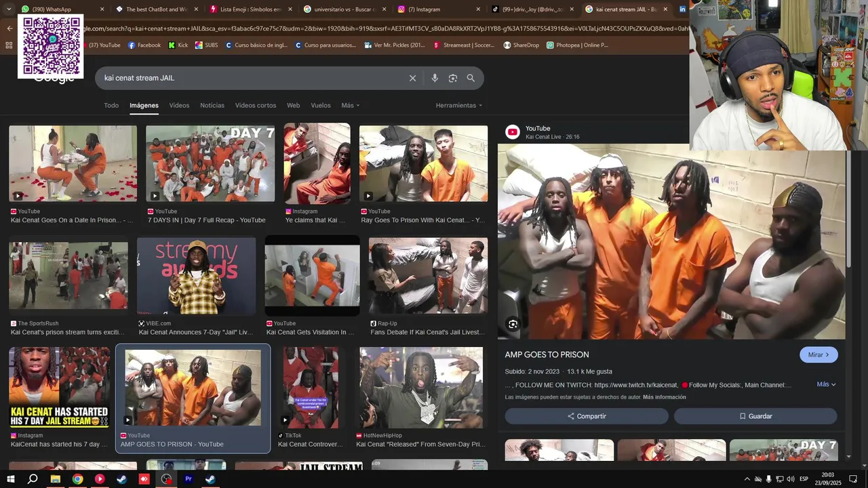Open AnyDesk from the taskbar
Screen dimensions: 868x488
144,479
